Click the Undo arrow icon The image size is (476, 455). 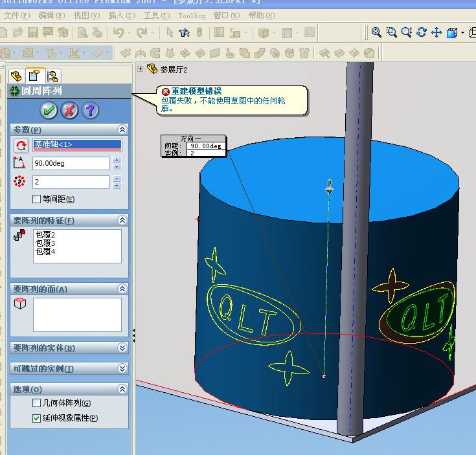click(119, 32)
